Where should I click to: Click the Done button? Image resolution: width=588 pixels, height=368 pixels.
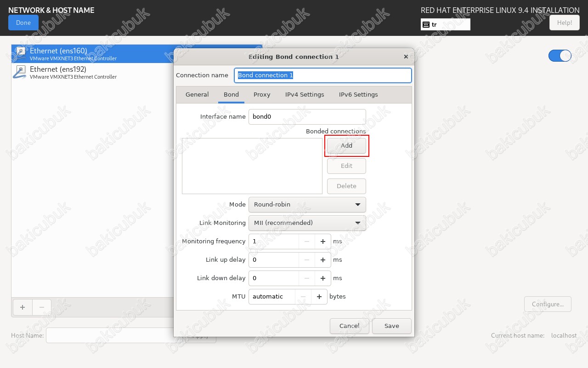coord(23,23)
